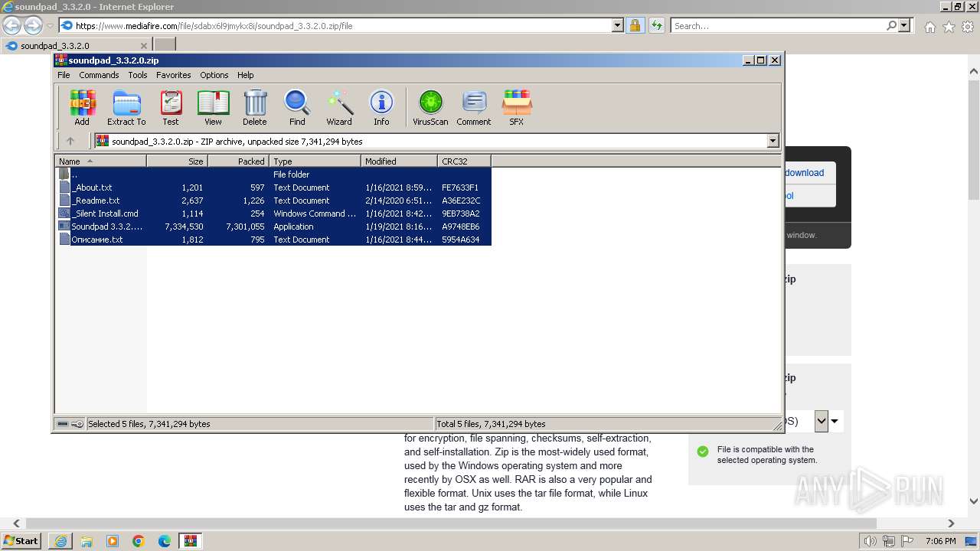Viewport: 980px width, 551px height.
Task: Click the key icon in WinRAR status bar
Action: click(77, 423)
